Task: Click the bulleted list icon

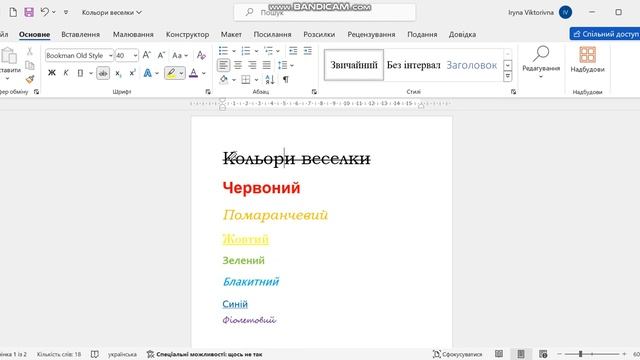Action: (223, 51)
